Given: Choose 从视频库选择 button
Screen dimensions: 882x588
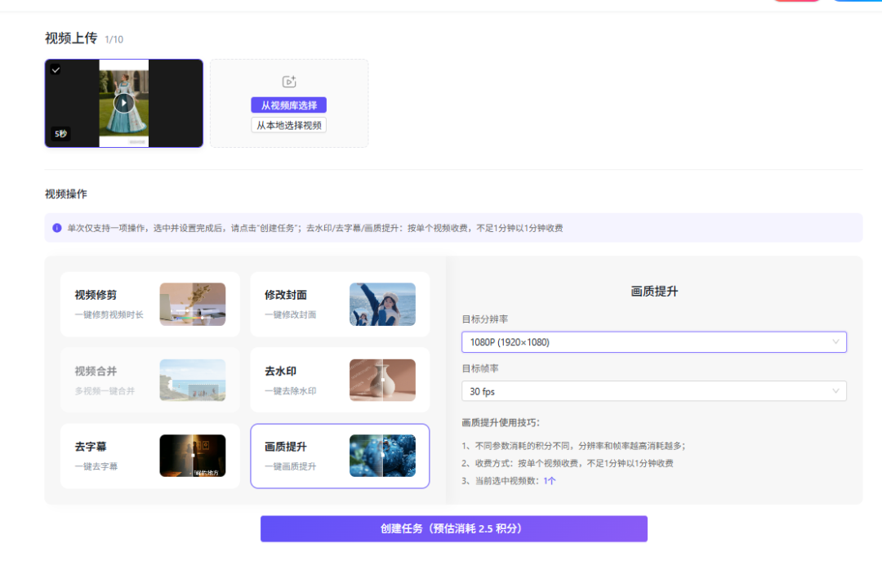Looking at the screenshot, I should (288, 105).
